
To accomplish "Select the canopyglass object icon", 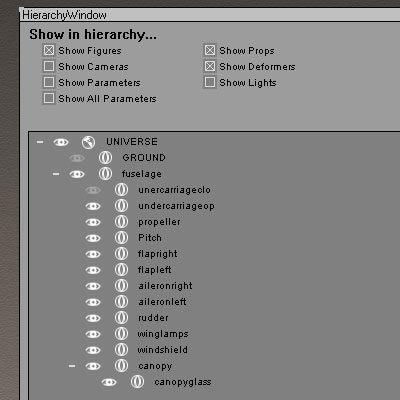I will click(x=137, y=382).
